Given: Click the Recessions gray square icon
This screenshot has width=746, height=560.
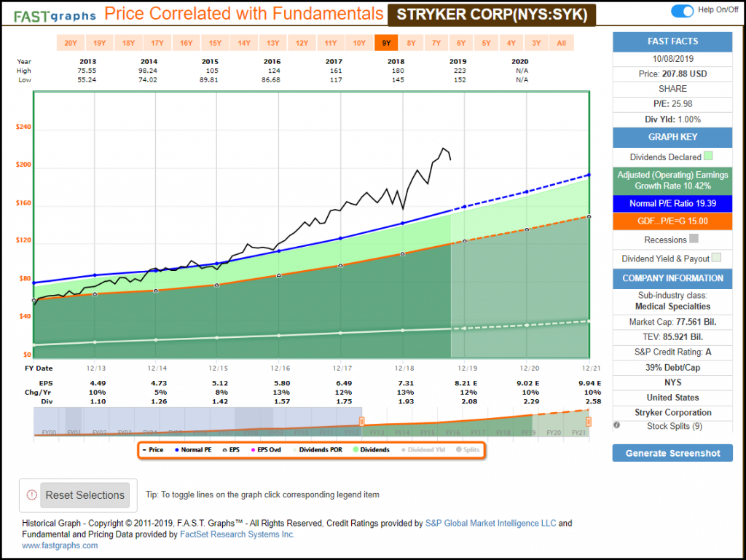Looking at the screenshot, I should coord(694,240).
